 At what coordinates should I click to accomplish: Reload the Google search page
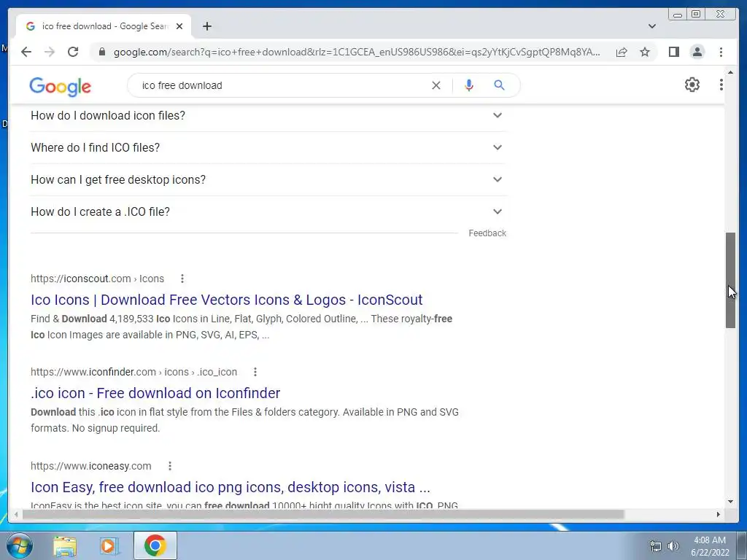(x=73, y=52)
